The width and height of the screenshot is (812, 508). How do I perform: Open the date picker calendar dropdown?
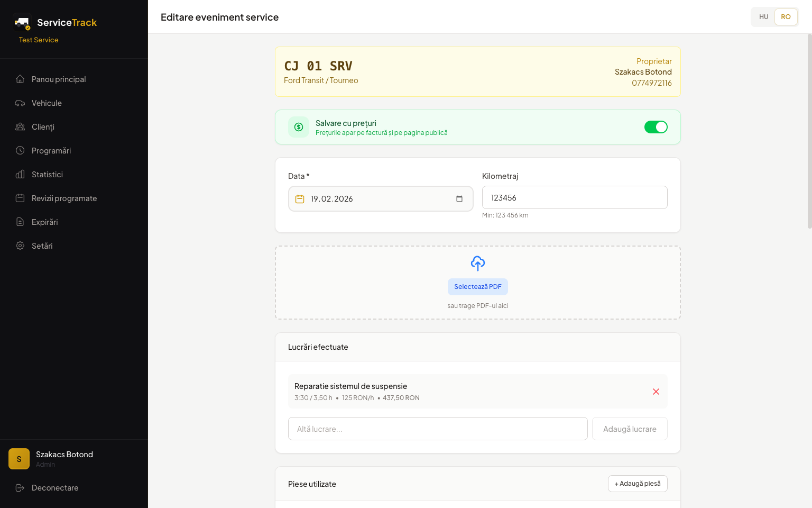click(459, 199)
